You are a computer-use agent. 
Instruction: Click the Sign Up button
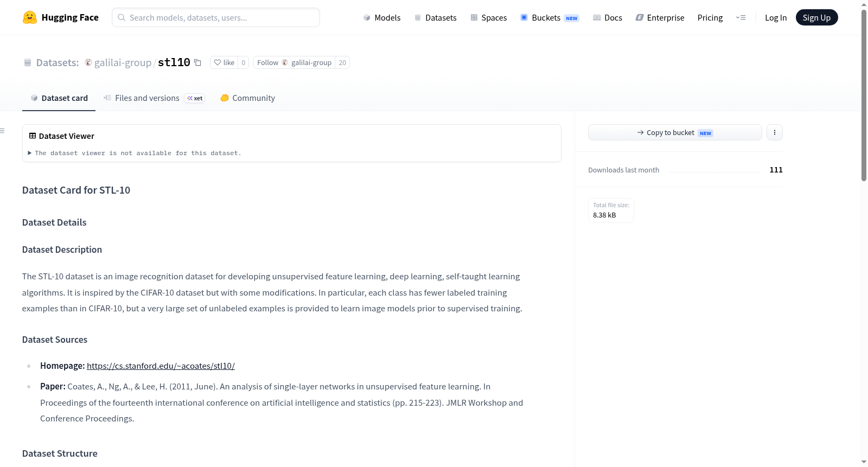point(816,18)
